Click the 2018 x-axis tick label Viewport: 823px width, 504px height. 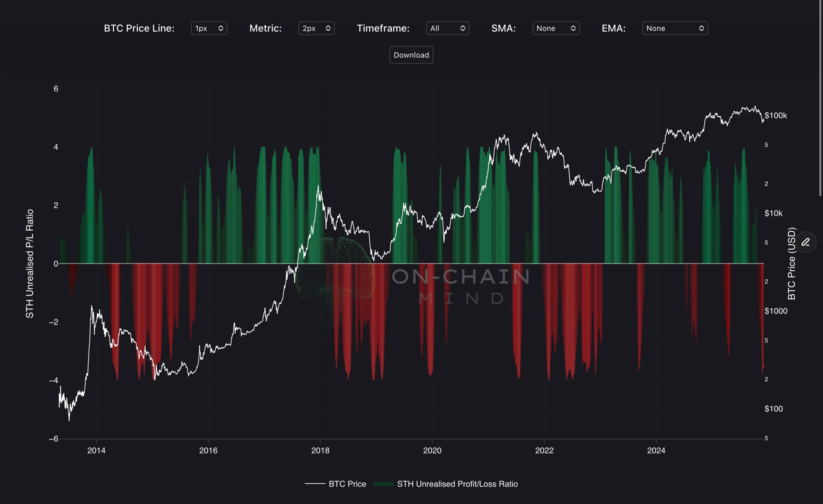(320, 451)
